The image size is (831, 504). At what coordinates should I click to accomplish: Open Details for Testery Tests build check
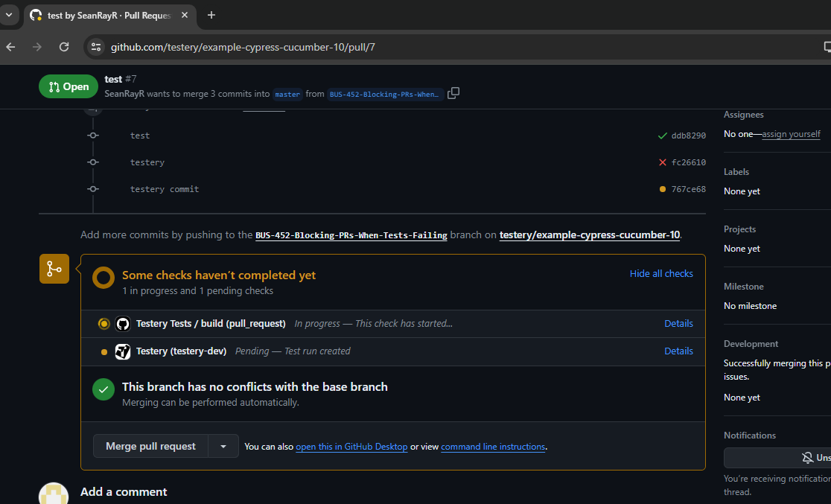tap(678, 324)
